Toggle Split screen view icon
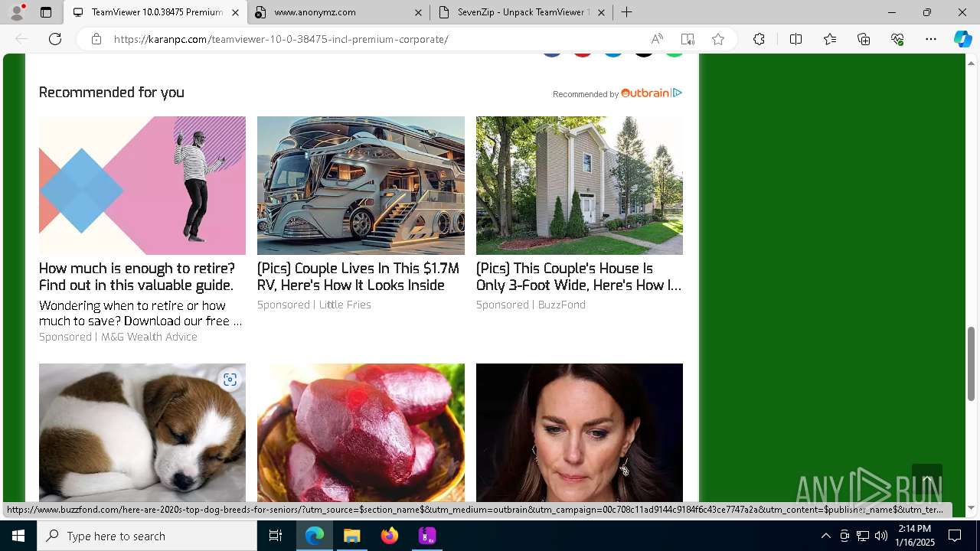 click(x=795, y=39)
